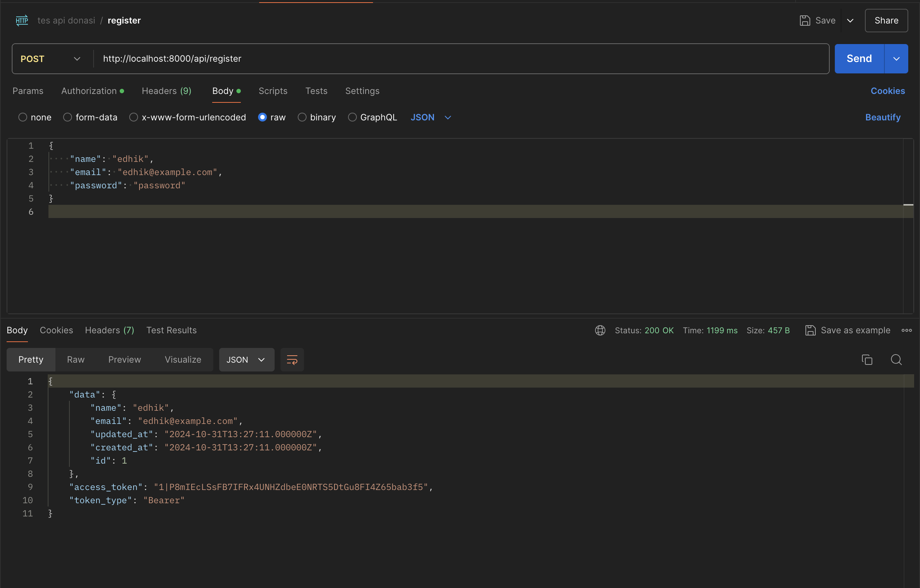
Task: Search the response with magnifier icon
Action: (896, 360)
